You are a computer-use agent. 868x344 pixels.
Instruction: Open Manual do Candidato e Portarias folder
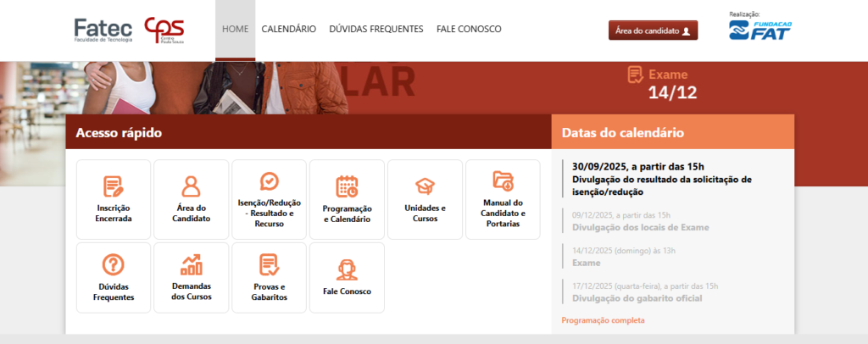[503, 180]
